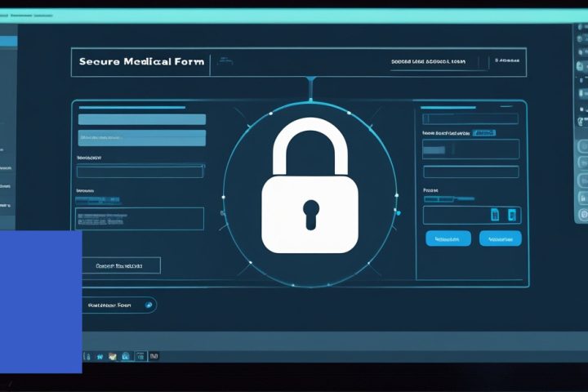Click the first light-blue filled field on left
The image size is (588, 392).
click(x=141, y=119)
